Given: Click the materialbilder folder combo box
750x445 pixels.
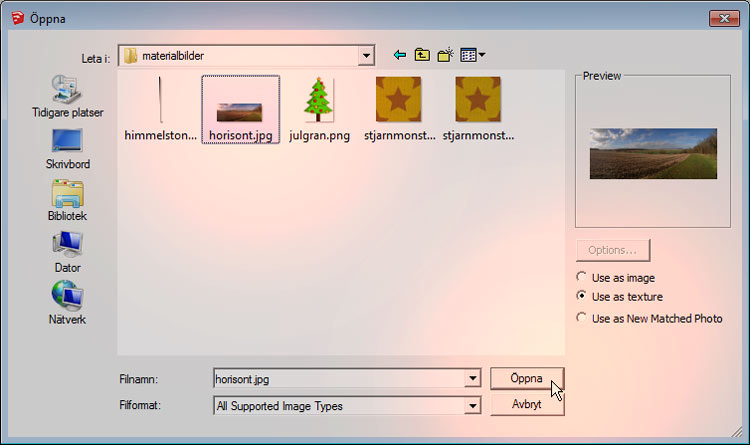Looking at the screenshot, I should pyautogui.click(x=246, y=56).
